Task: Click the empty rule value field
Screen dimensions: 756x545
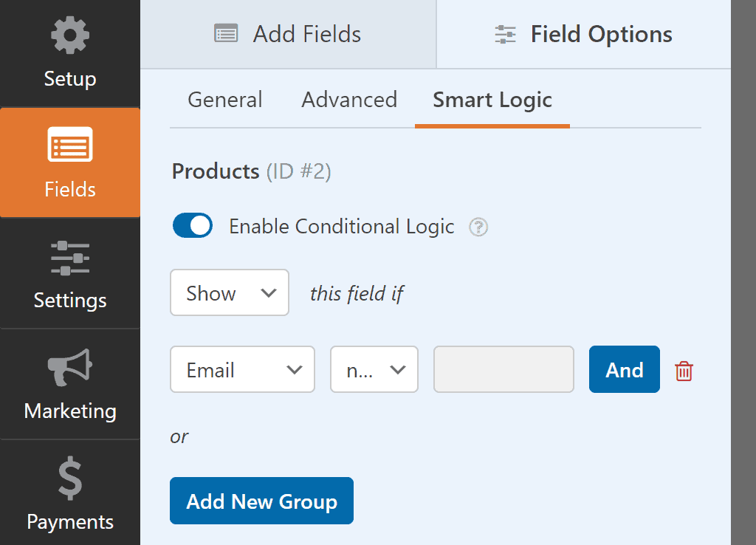Action: 504,369
